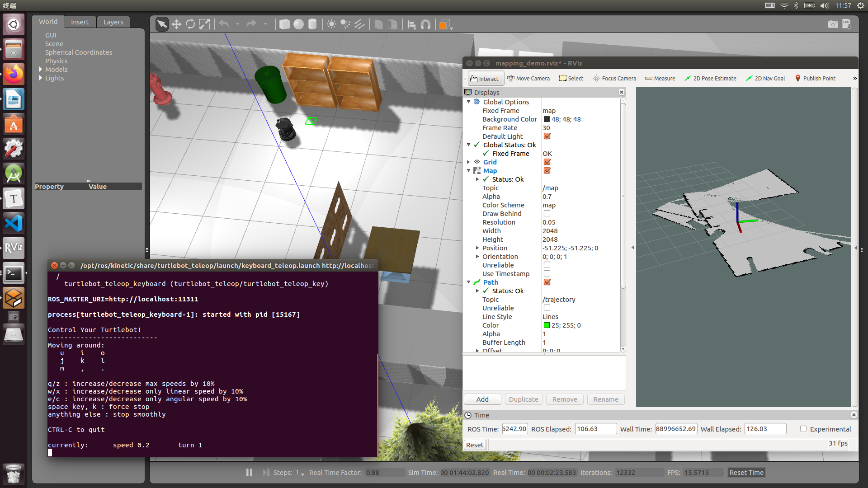Click the Path color green swatch
Image resolution: width=868 pixels, height=488 pixels.
[x=547, y=325]
